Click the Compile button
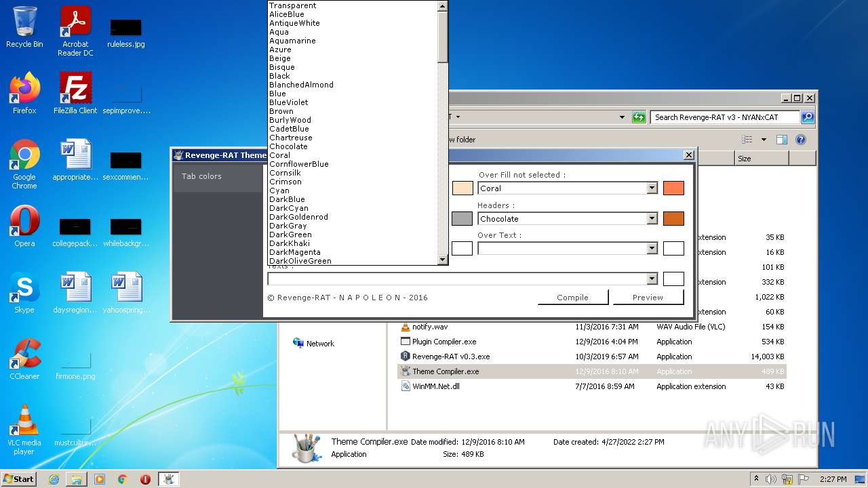The image size is (868, 488). (x=572, y=298)
